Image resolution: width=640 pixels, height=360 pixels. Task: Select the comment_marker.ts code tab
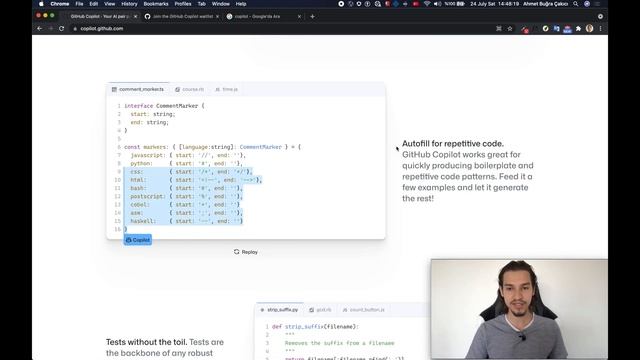[x=138, y=89]
